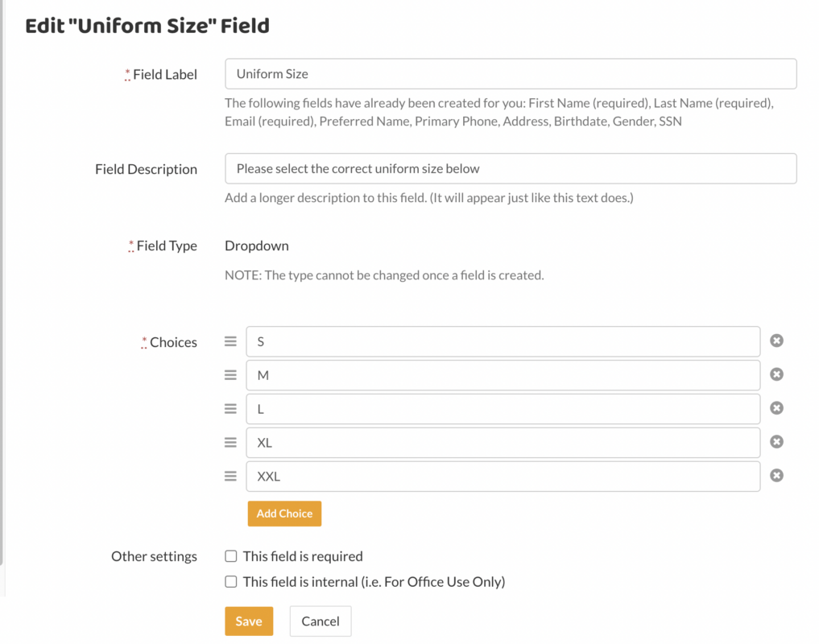This screenshot has width=819, height=644.
Task: Click the drag handle next to XXL
Action: 230,477
